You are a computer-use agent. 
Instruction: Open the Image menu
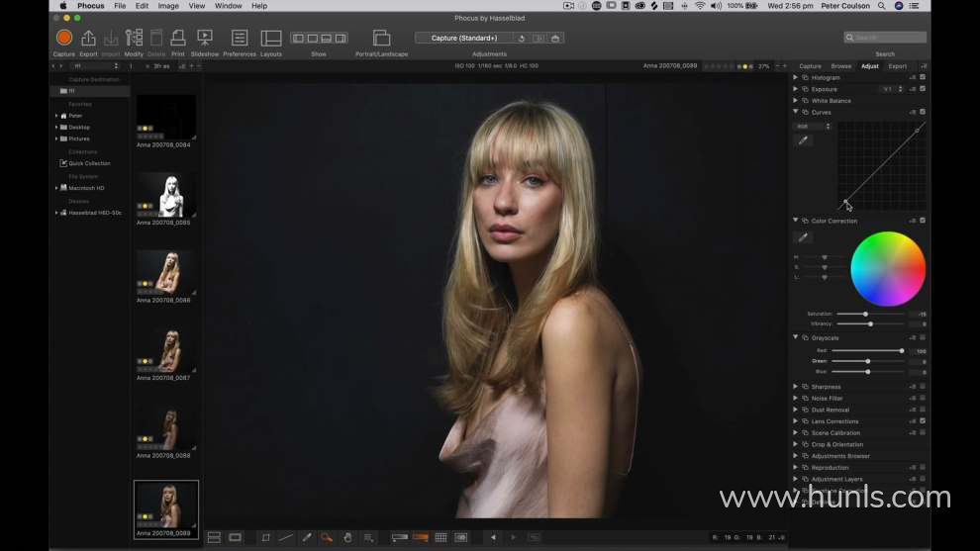[168, 6]
